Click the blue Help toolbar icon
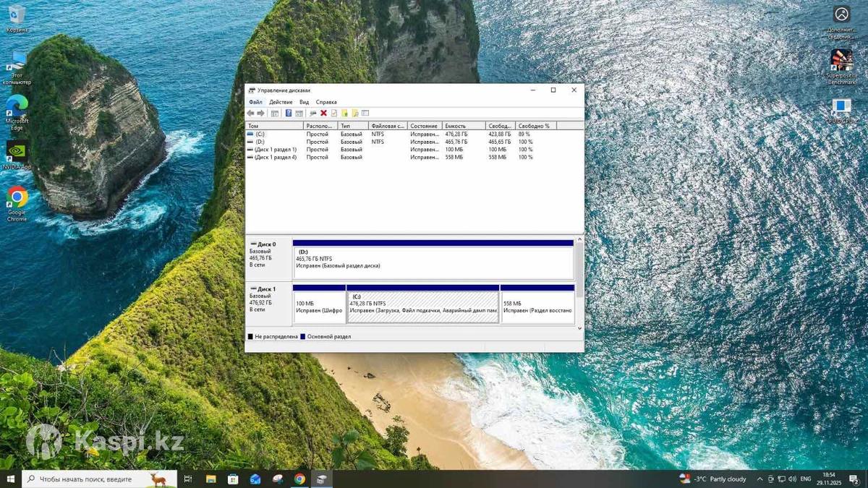The height and width of the screenshot is (488, 868). coord(289,114)
